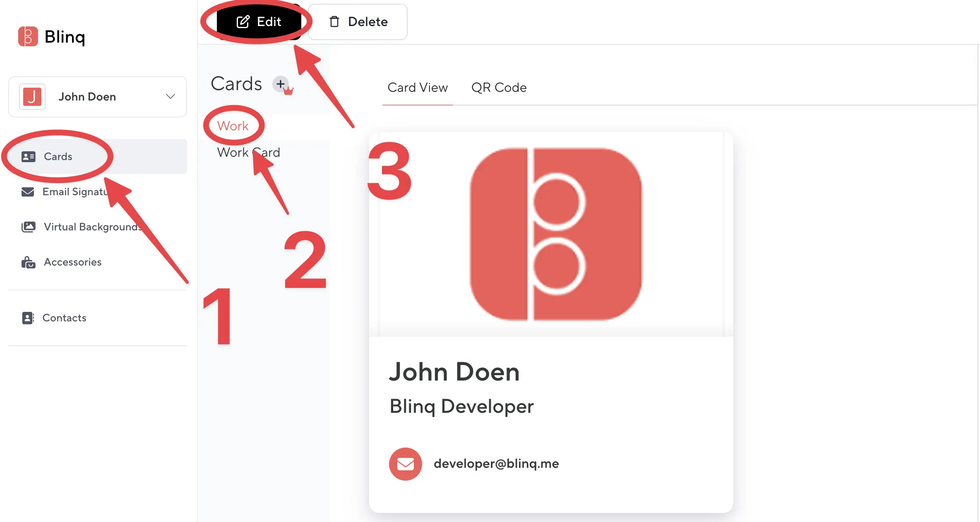This screenshot has height=522, width=980.
Task: Switch to the QR Code tab
Action: 499,88
